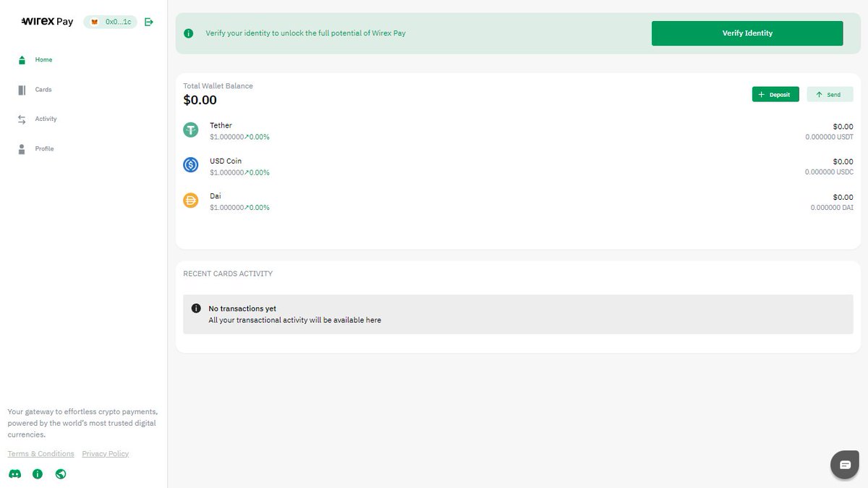The width and height of the screenshot is (868, 488).
Task: Click the Deposit button
Action: click(x=775, y=94)
